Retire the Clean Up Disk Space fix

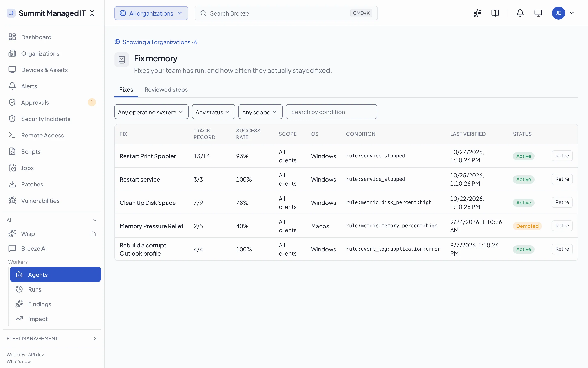pyautogui.click(x=562, y=202)
